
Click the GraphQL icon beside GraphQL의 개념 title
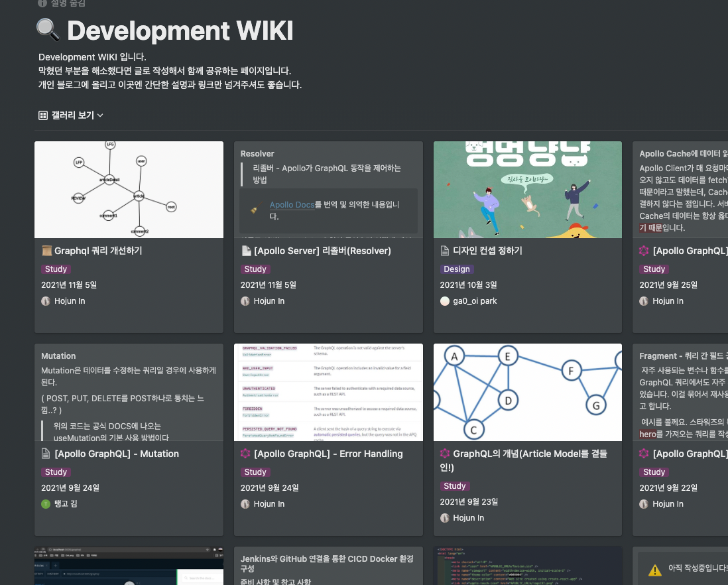[x=445, y=454]
